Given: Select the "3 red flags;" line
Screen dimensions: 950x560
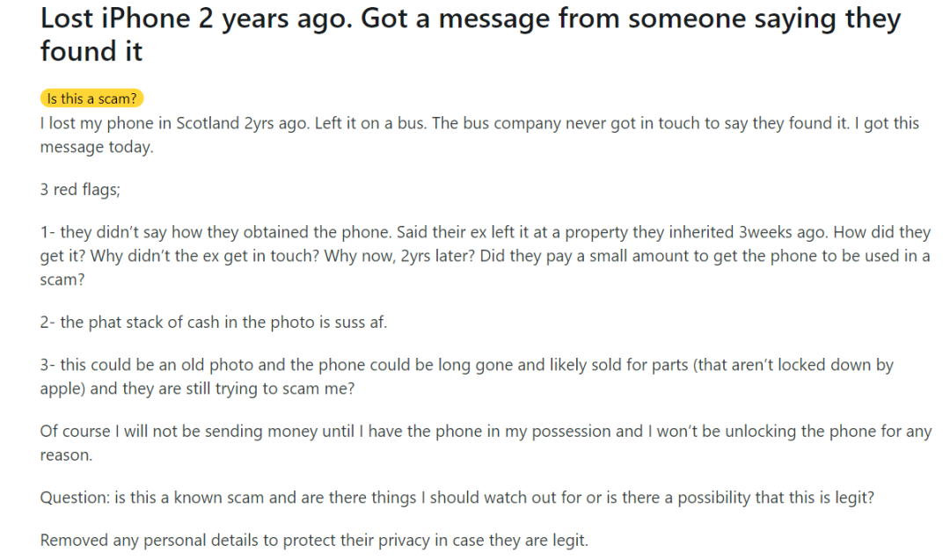Looking at the screenshot, I should click(x=80, y=190).
